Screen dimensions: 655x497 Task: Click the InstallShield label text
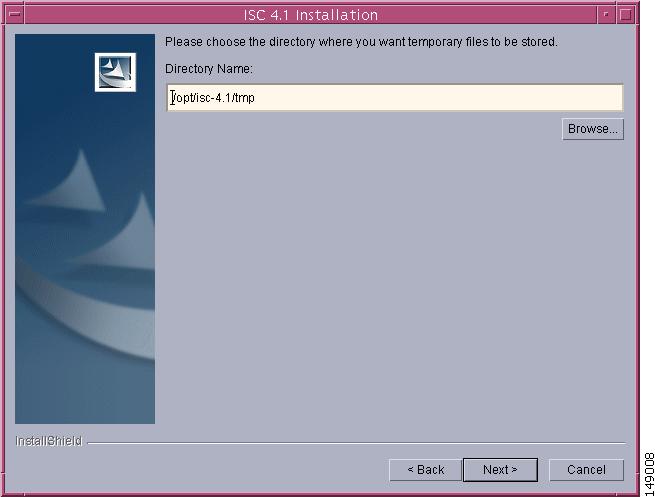(x=48, y=441)
